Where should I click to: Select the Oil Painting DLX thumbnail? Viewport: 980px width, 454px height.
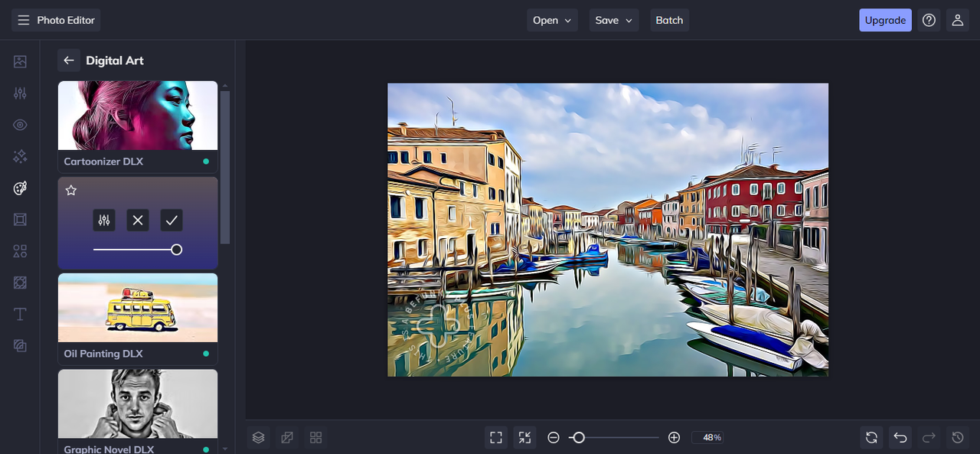pyautogui.click(x=138, y=308)
